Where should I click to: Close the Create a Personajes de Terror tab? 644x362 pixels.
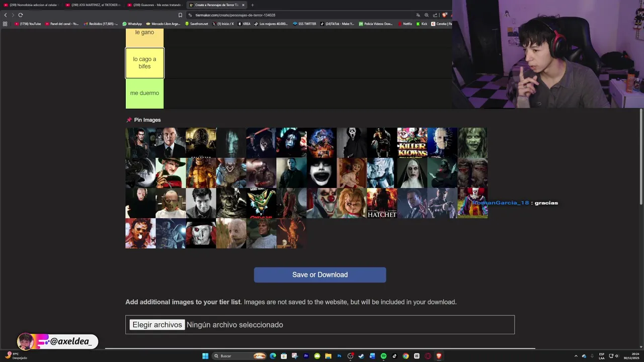(243, 5)
